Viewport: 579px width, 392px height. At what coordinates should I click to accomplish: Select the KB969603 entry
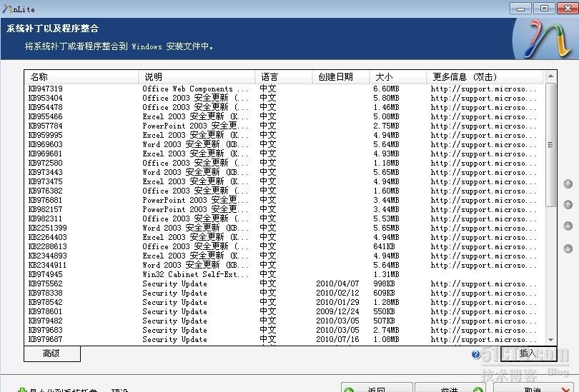coord(284,144)
